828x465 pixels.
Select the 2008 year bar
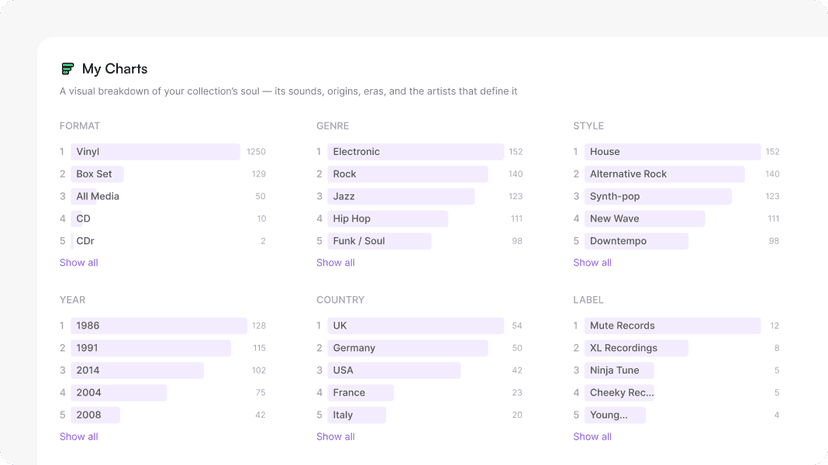96,415
